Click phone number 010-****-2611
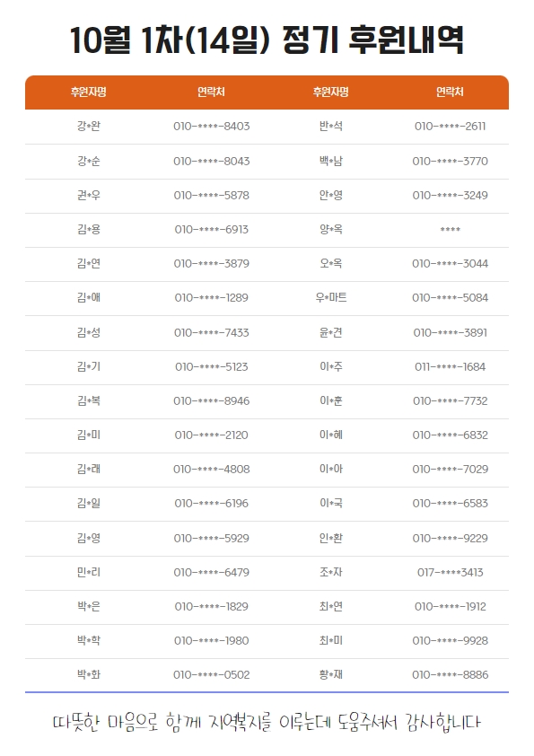 click(x=451, y=127)
